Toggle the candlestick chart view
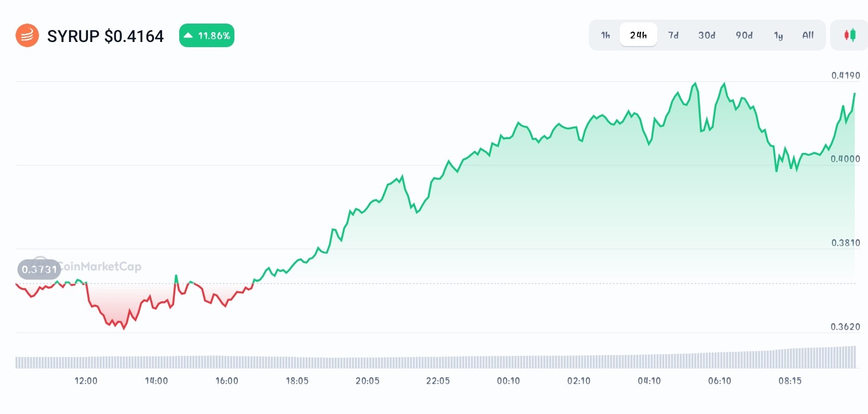 coord(849,35)
